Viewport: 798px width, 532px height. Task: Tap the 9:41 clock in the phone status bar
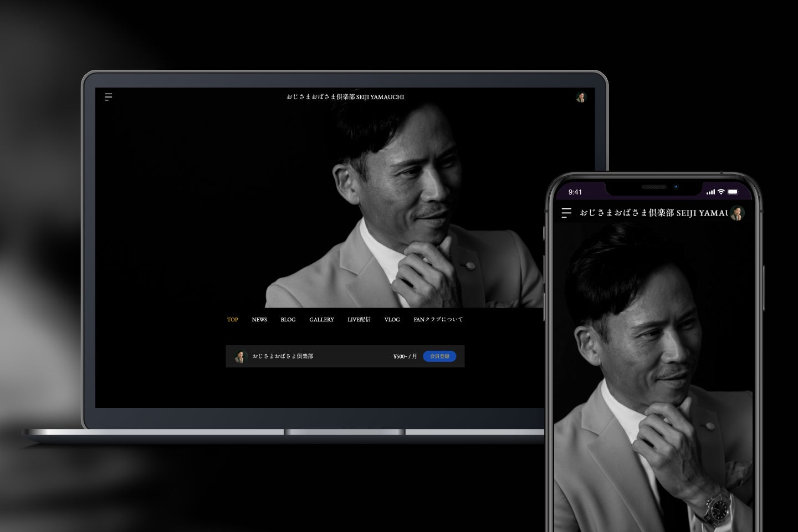point(575,192)
